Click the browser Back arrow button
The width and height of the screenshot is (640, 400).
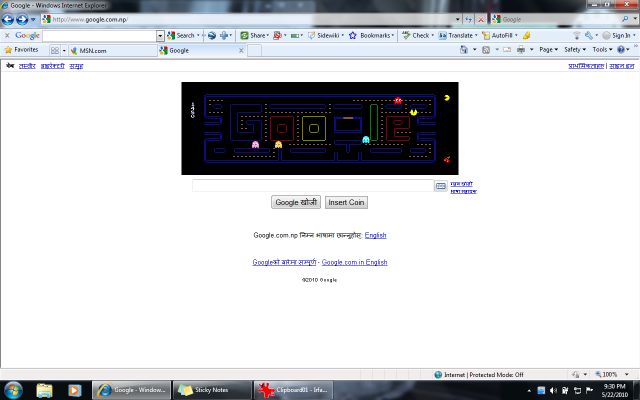[x=7, y=19]
